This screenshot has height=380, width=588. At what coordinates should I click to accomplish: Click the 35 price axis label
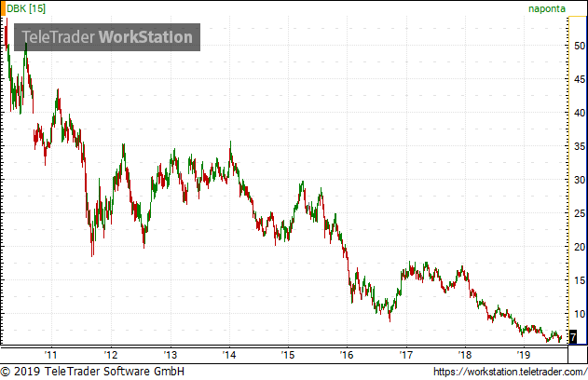[x=580, y=146]
